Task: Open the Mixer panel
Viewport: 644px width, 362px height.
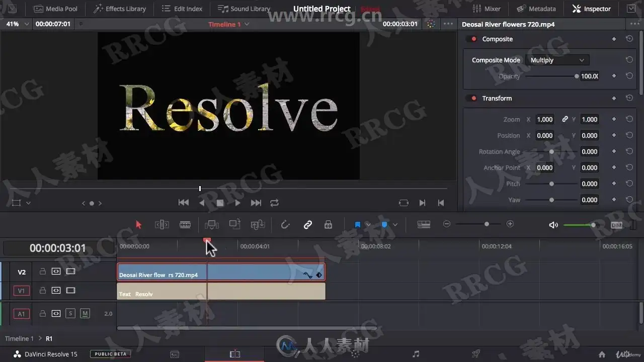Action: (487, 9)
